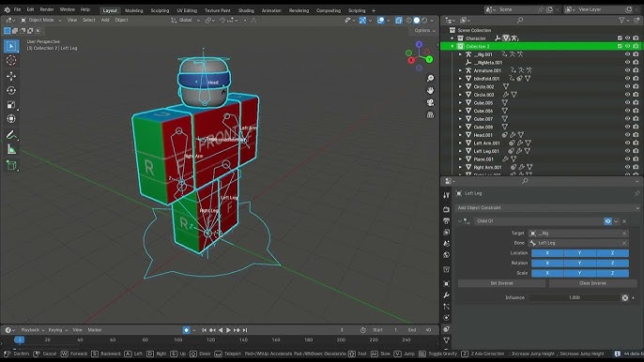
Task: Click the zoom magnifier viewport icon
Action: (x=430, y=79)
